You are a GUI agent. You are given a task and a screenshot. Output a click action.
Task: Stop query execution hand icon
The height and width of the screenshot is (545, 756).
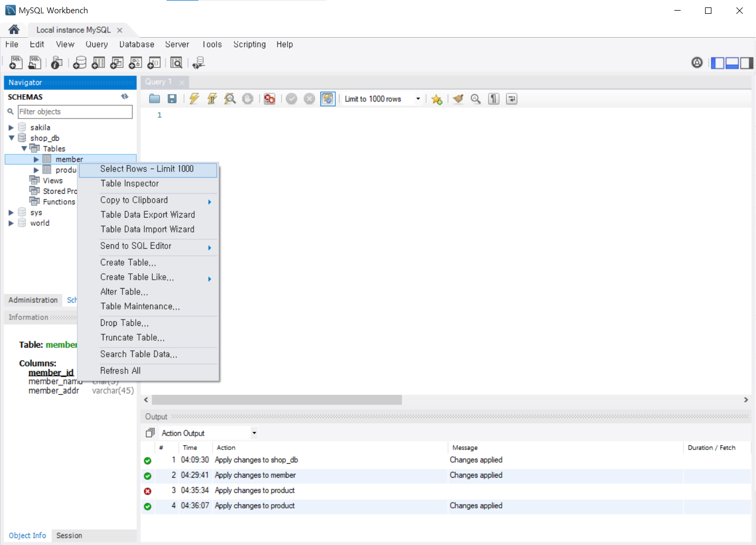[x=247, y=99]
